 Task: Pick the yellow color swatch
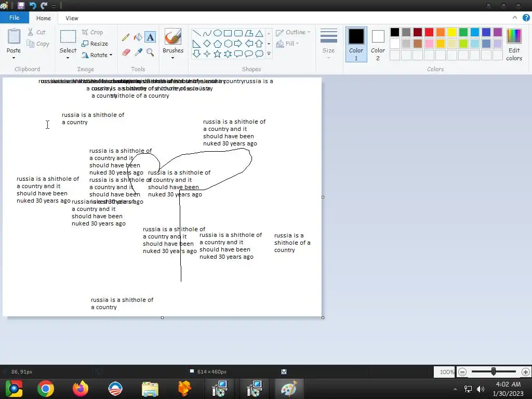(452, 32)
